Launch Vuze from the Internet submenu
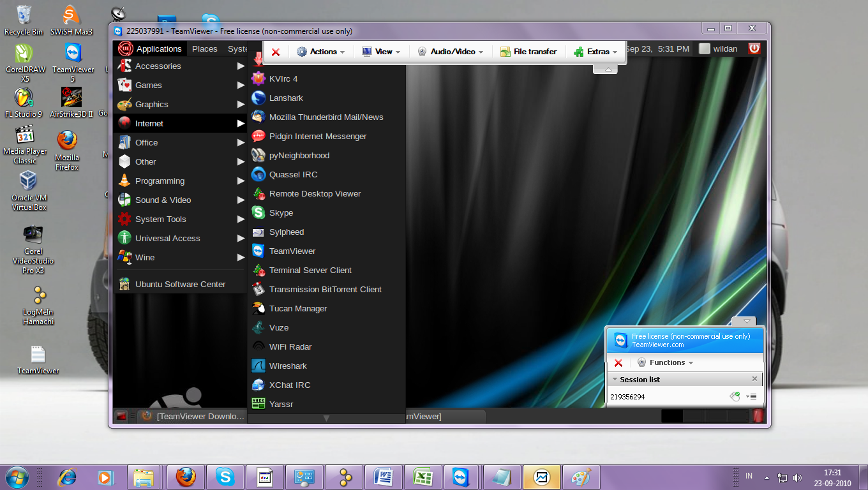 coord(326,327)
